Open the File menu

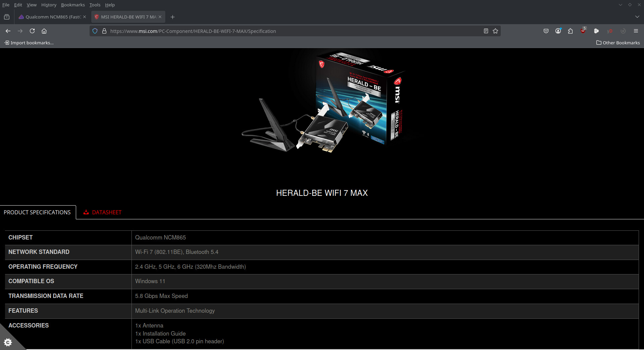(x=6, y=5)
